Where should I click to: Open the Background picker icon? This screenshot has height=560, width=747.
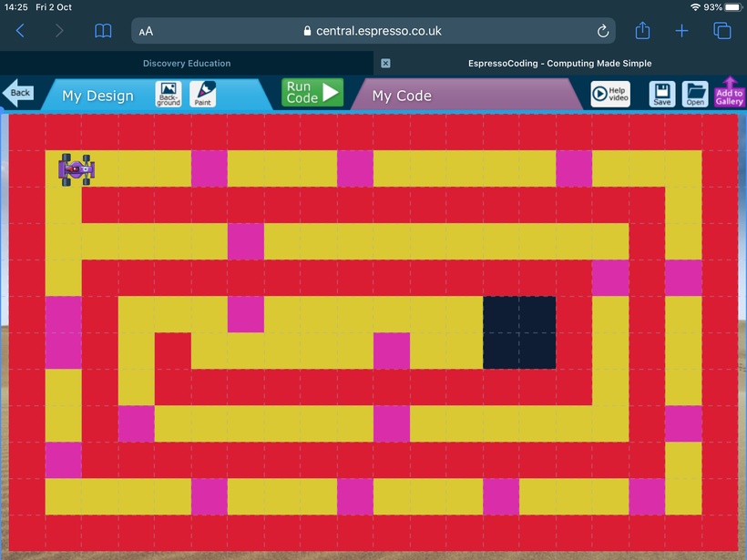[x=169, y=94]
